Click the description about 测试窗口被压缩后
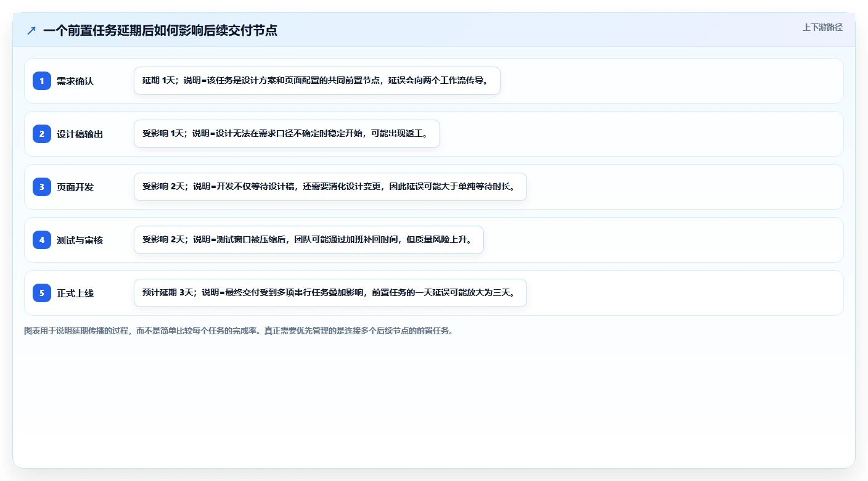This screenshot has height=481, width=868. coord(309,240)
